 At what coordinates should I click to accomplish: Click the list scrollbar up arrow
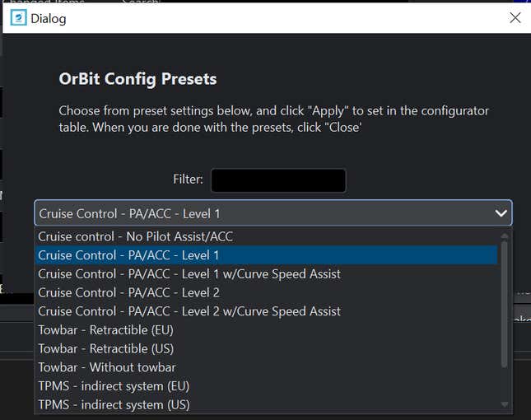505,236
